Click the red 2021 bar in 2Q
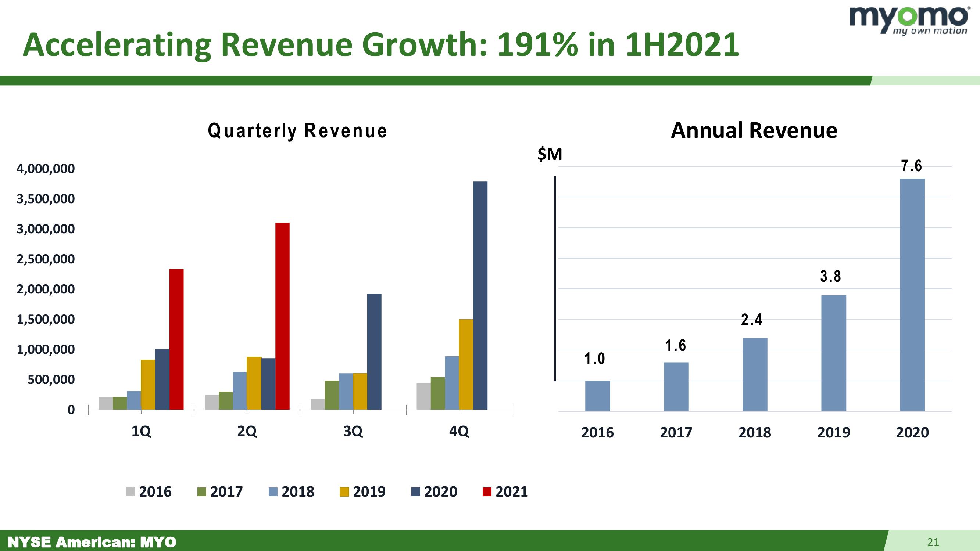The image size is (980, 551). pyautogui.click(x=282, y=316)
